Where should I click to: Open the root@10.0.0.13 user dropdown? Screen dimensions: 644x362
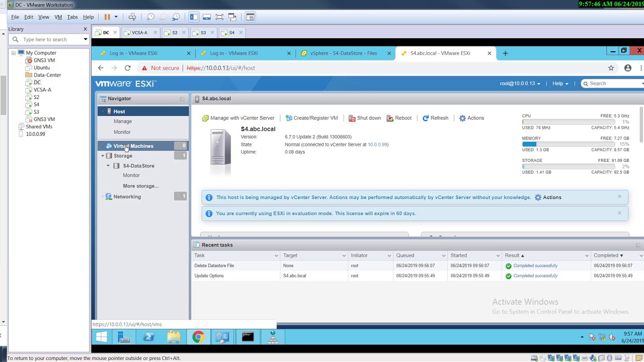pos(520,83)
